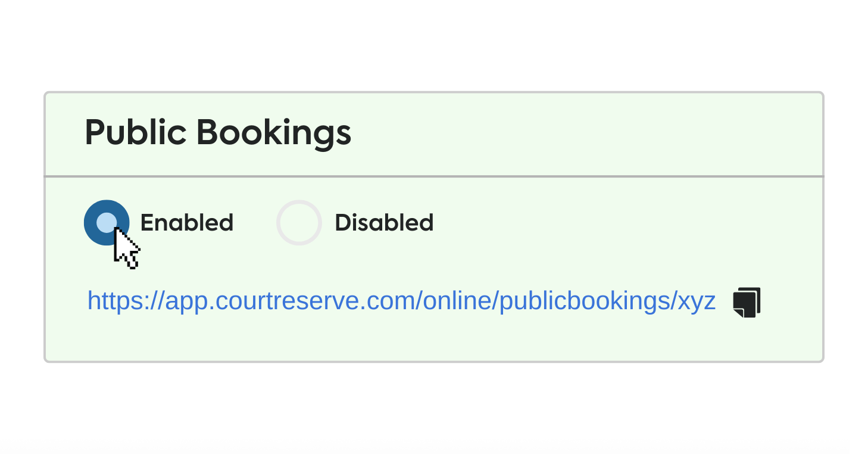Choose the unselected grey radio circle
Viewport: 868px width, 454px height.
299,223
